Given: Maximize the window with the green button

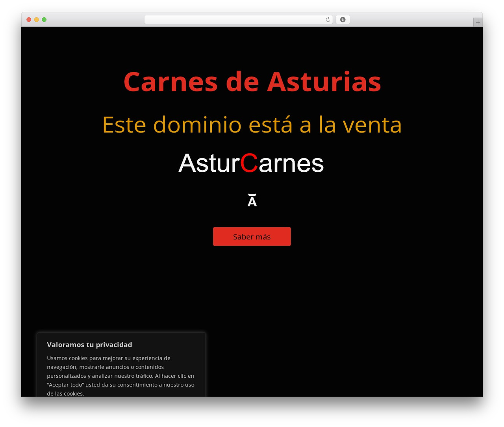Looking at the screenshot, I should [44, 20].
